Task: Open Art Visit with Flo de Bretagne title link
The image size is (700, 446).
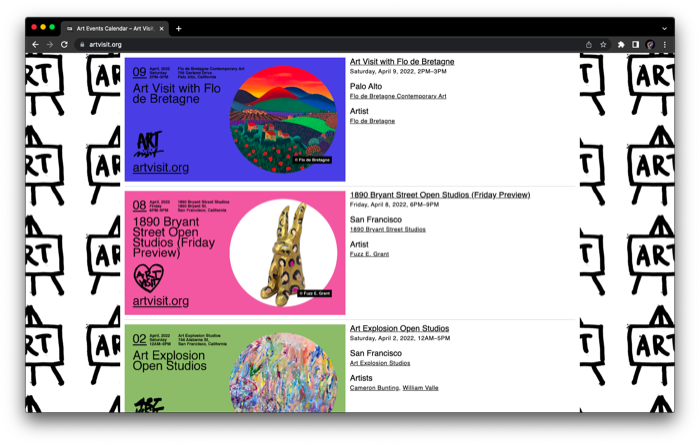Action: point(402,62)
